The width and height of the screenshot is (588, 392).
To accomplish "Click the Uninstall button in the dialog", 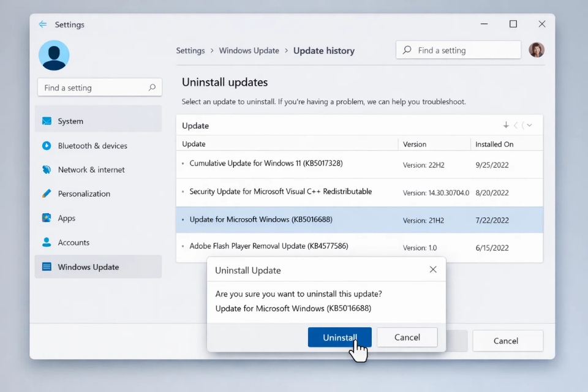I will 339,337.
